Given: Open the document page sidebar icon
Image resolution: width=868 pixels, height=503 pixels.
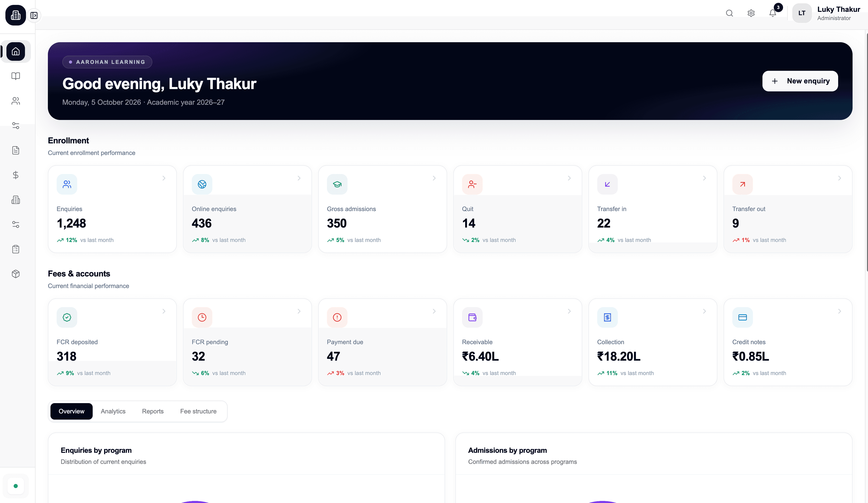Looking at the screenshot, I should 15,150.
